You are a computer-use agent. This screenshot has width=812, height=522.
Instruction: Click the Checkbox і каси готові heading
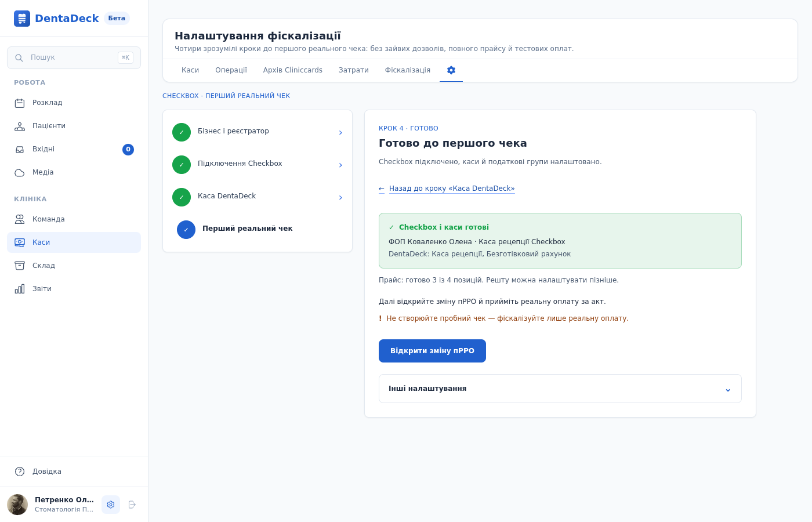coord(444,227)
